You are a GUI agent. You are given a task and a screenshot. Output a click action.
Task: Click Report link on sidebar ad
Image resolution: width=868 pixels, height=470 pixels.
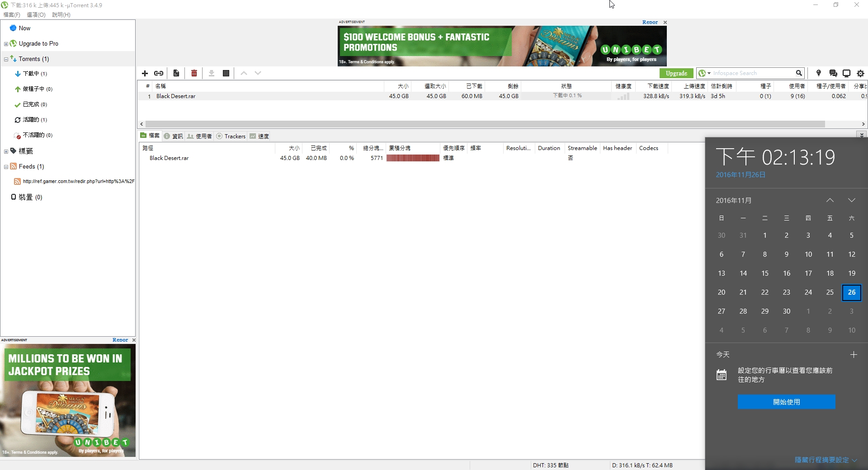120,340
